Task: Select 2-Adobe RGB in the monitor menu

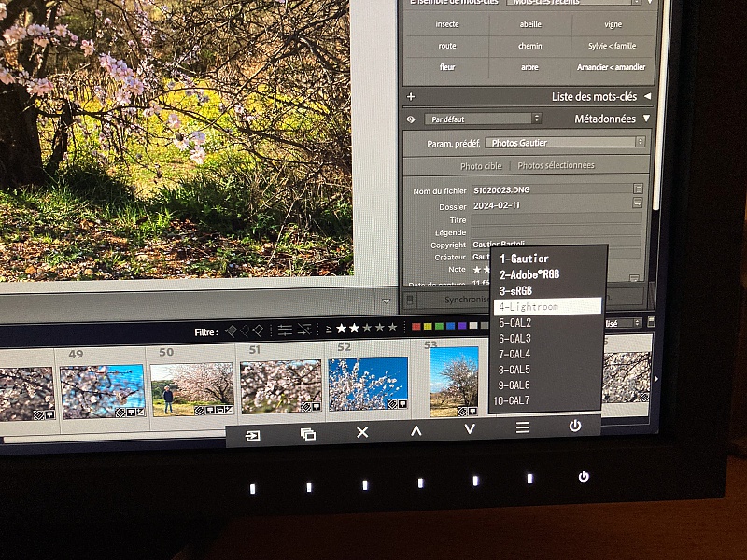Action: point(529,274)
